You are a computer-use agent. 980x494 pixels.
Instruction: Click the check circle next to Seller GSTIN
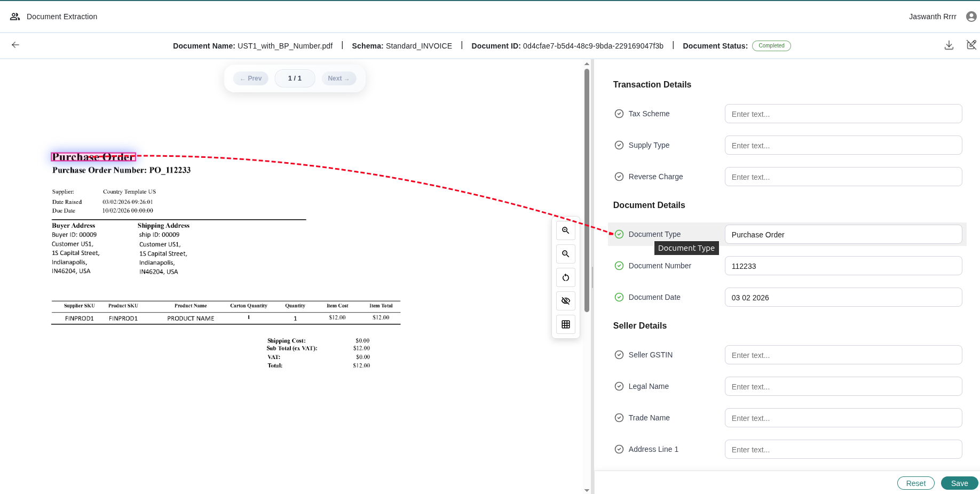(619, 354)
